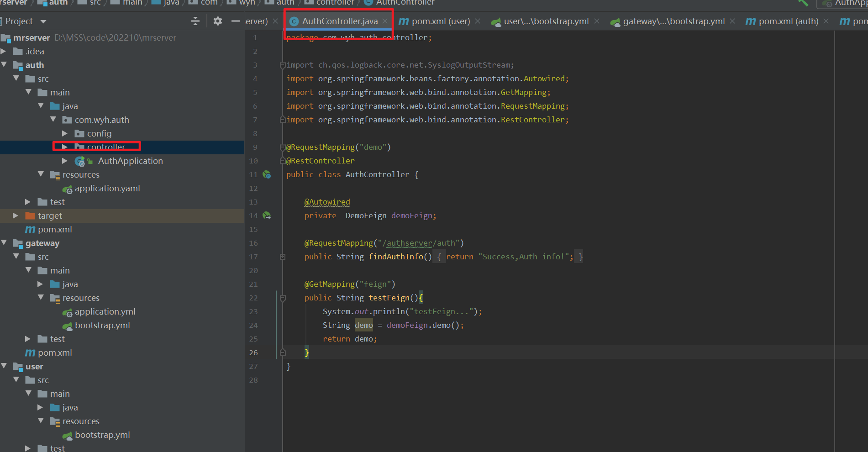Switch to the pom.xml (auth) tab

click(789, 21)
